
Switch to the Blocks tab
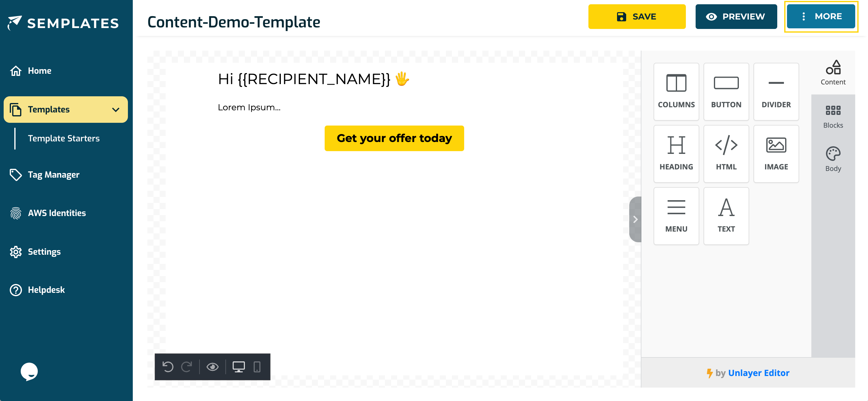(x=833, y=115)
